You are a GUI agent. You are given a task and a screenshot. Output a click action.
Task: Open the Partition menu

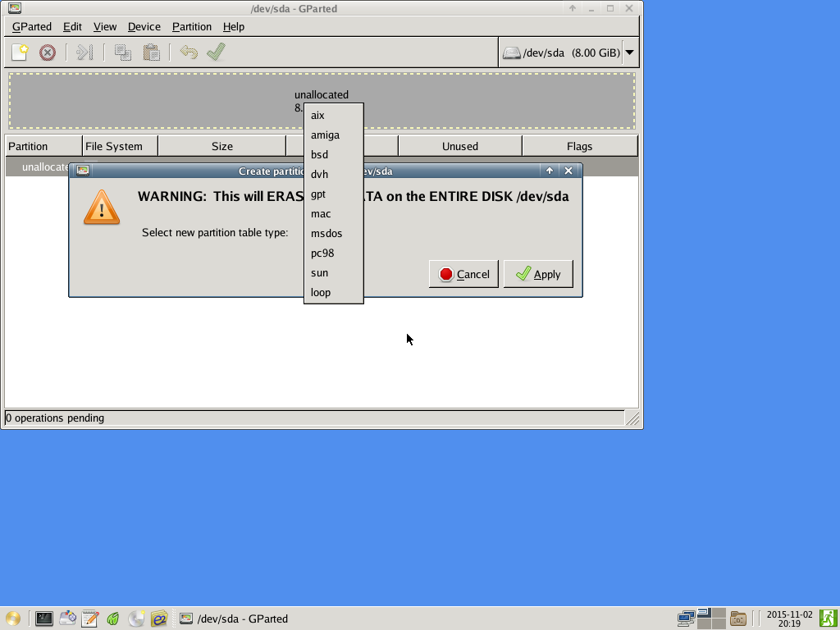[x=191, y=26]
